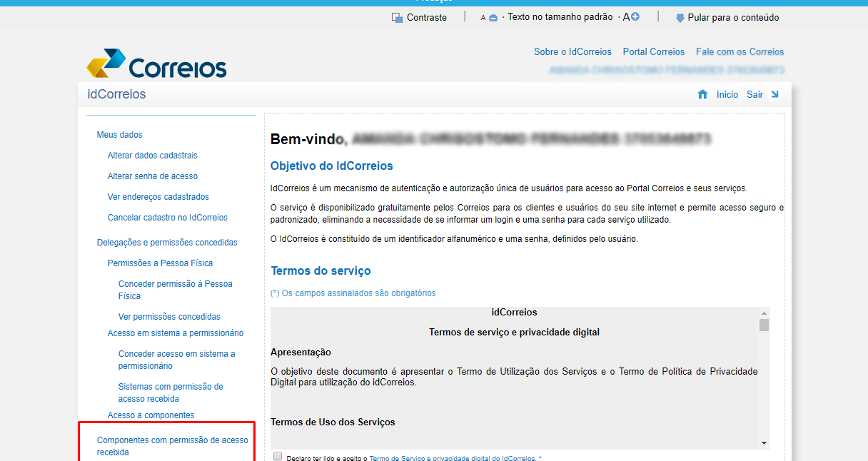Check the Declaro ter lido e aceito checkbox
Screen dimensions: 868x461
click(x=278, y=456)
